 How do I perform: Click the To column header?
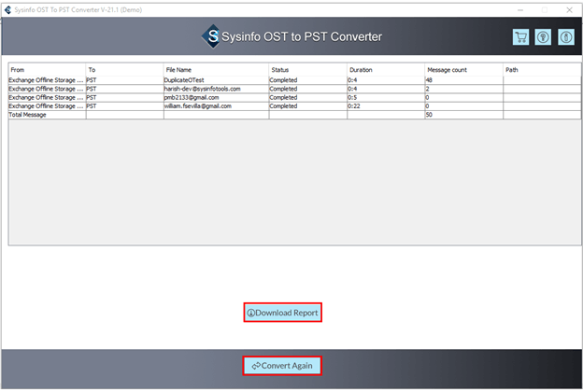124,70
